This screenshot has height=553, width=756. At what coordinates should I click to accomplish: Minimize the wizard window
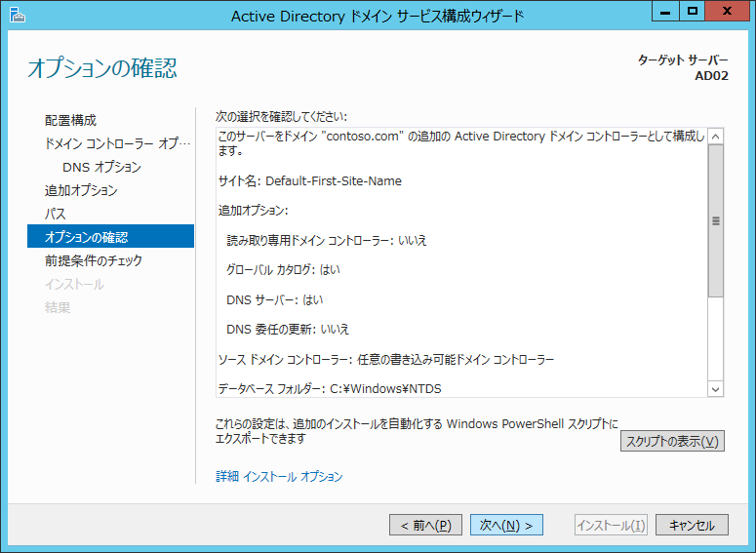pyautogui.click(x=667, y=13)
